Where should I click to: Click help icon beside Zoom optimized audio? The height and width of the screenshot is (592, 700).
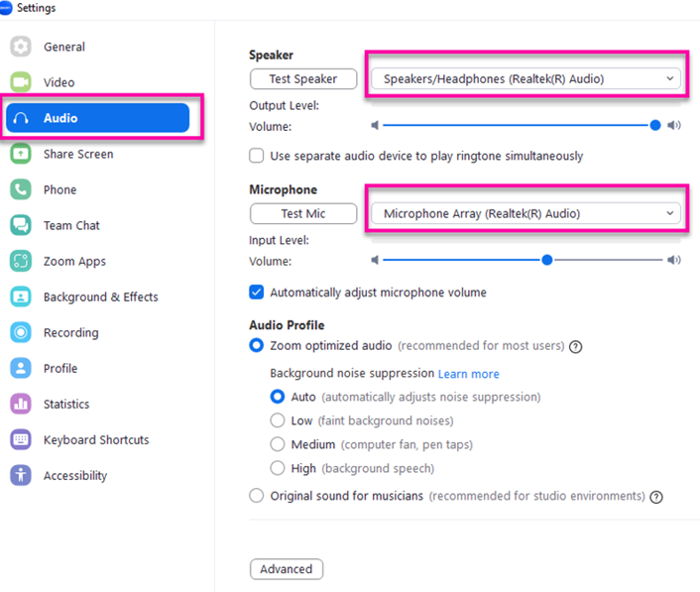[575, 346]
